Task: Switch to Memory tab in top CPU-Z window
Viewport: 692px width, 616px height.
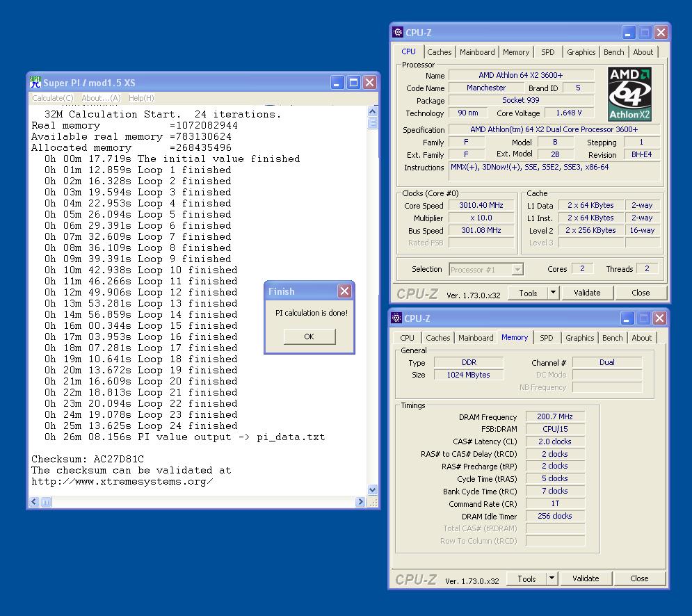Action: coord(516,52)
